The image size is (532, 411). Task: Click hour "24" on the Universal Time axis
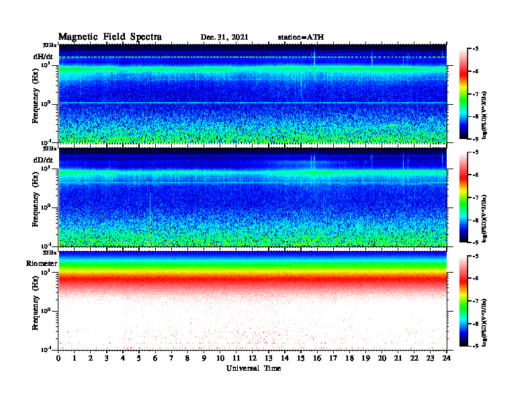click(446, 359)
